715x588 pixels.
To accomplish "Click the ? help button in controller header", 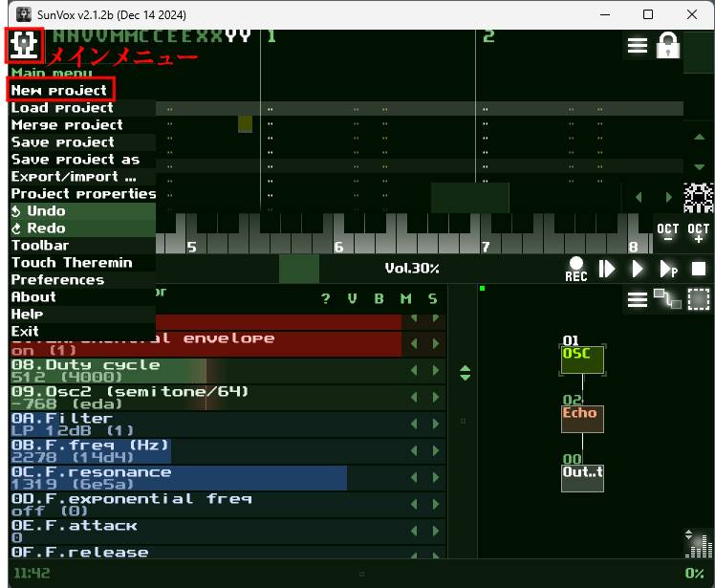I will pos(325,299).
